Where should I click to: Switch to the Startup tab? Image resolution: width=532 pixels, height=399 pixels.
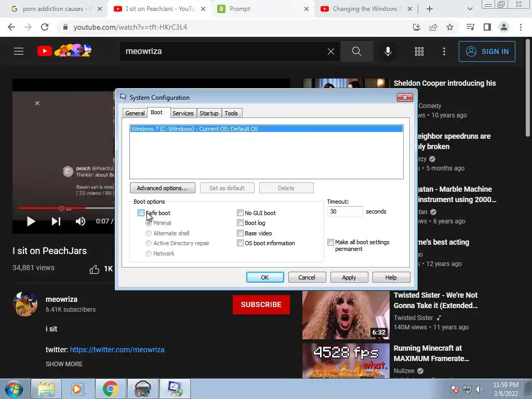209,113
